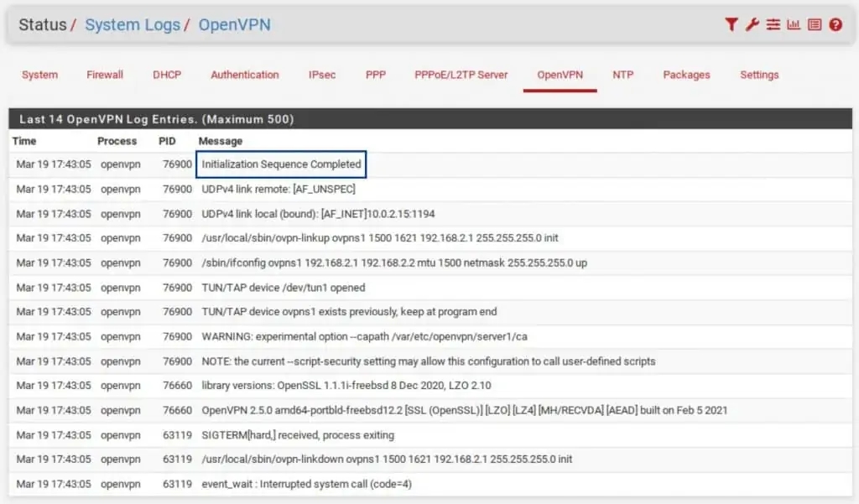Go to the Authentication tab
Screen dimensions: 859x504
245,75
